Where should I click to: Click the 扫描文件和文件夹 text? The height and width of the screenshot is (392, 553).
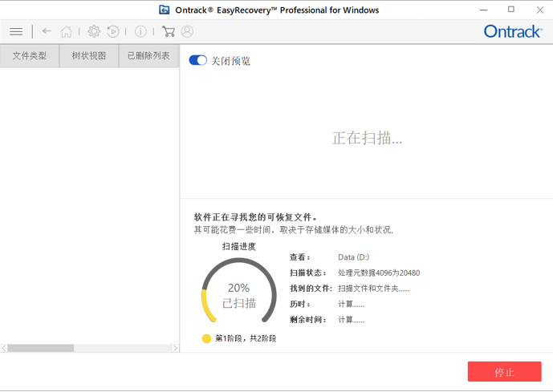374,289
